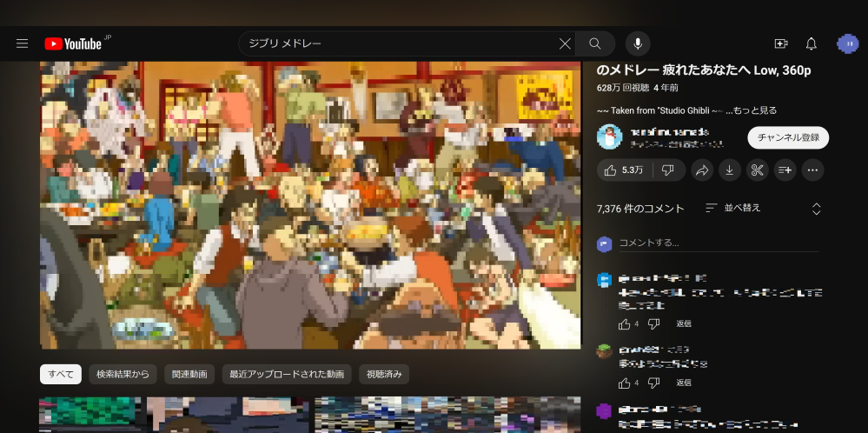Save the video to a playlist

(785, 170)
